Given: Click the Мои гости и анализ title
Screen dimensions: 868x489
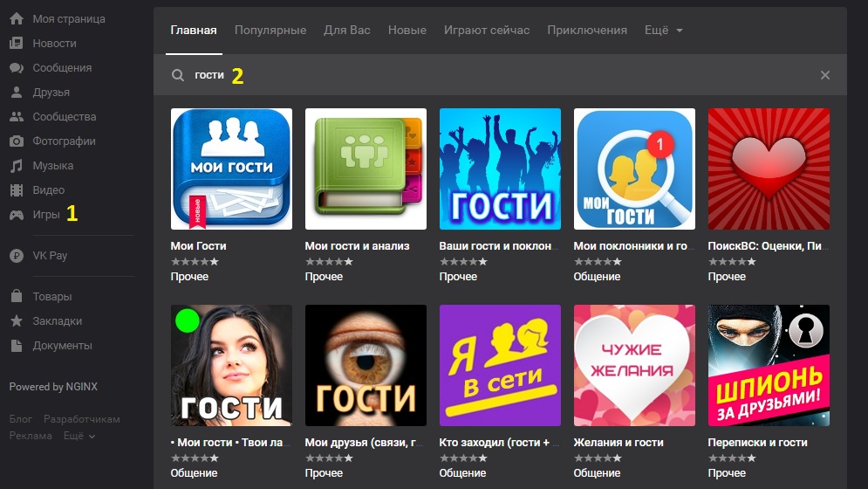Looking at the screenshot, I should click(x=357, y=245).
